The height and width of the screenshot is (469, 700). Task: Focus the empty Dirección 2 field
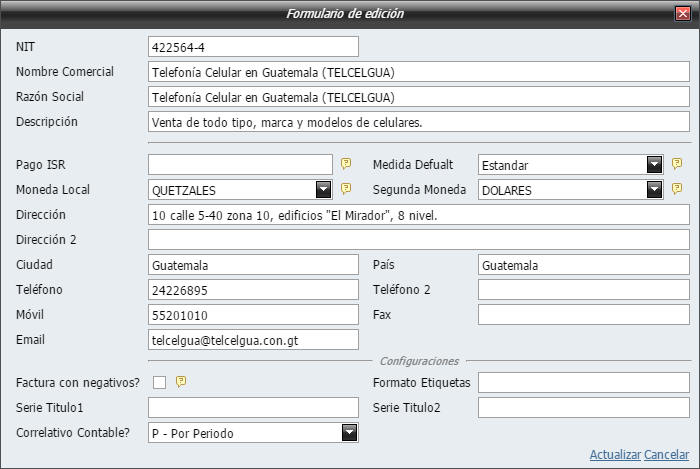tap(419, 240)
